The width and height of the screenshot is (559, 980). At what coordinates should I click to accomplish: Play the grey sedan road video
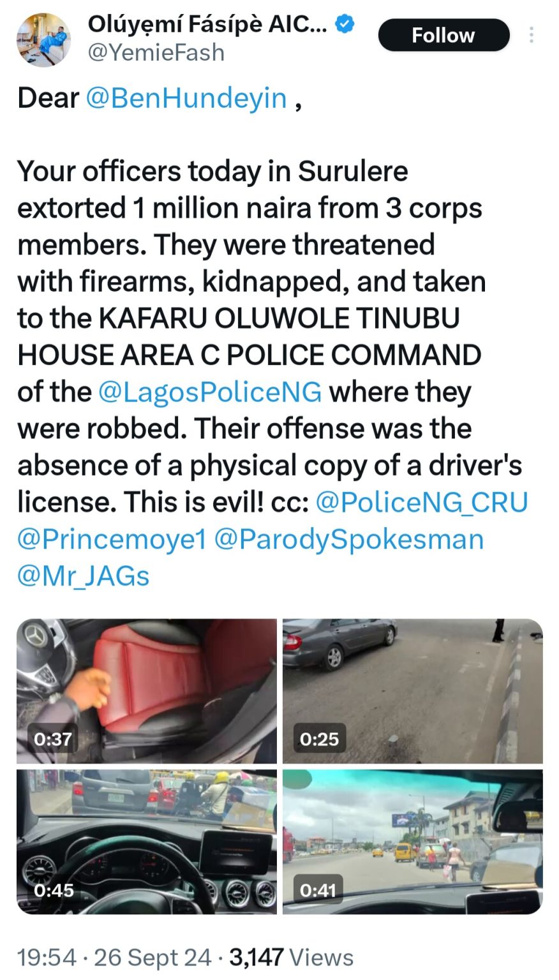(413, 691)
